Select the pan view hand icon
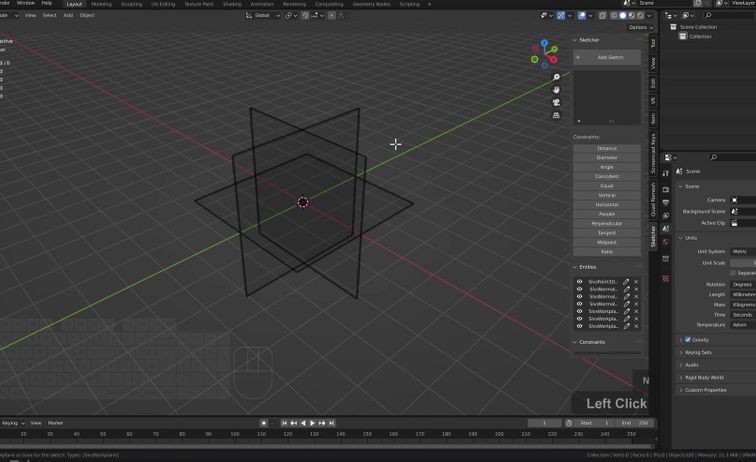The image size is (756, 462). [556, 90]
